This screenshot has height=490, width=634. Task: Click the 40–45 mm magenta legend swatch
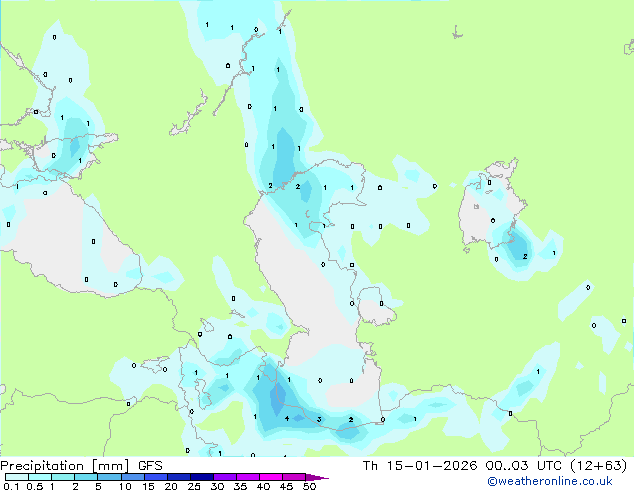coord(271,477)
